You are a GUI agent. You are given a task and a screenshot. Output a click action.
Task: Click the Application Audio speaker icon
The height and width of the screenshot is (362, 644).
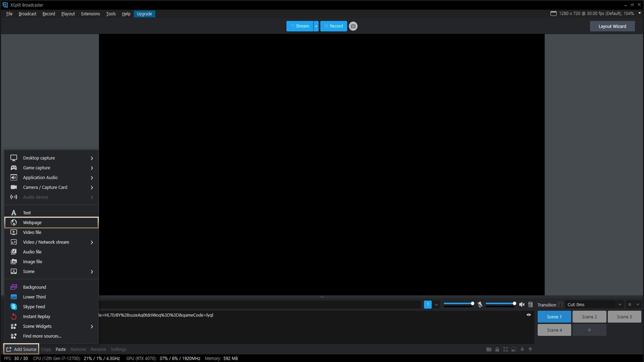coord(14,178)
